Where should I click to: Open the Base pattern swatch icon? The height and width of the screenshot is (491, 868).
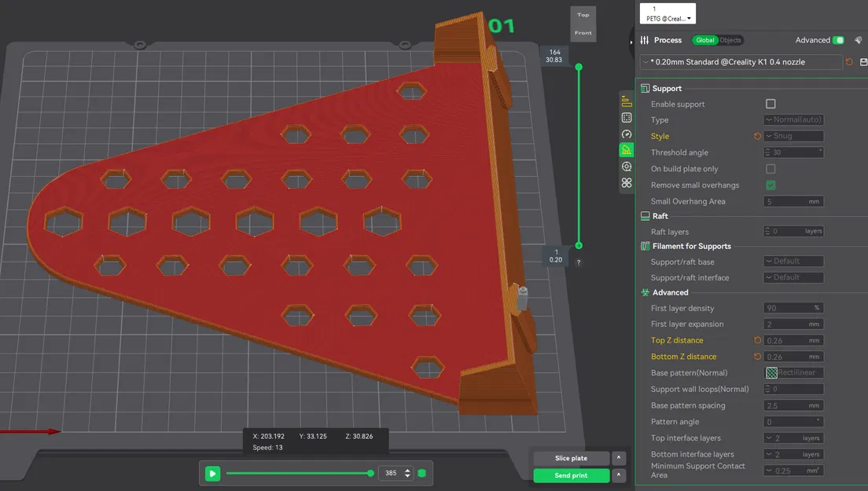tap(771, 372)
